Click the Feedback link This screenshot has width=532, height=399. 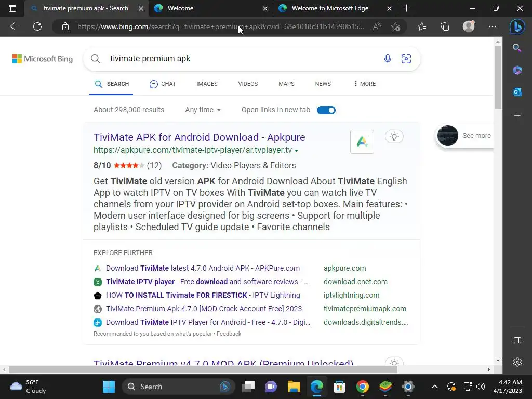click(229, 334)
